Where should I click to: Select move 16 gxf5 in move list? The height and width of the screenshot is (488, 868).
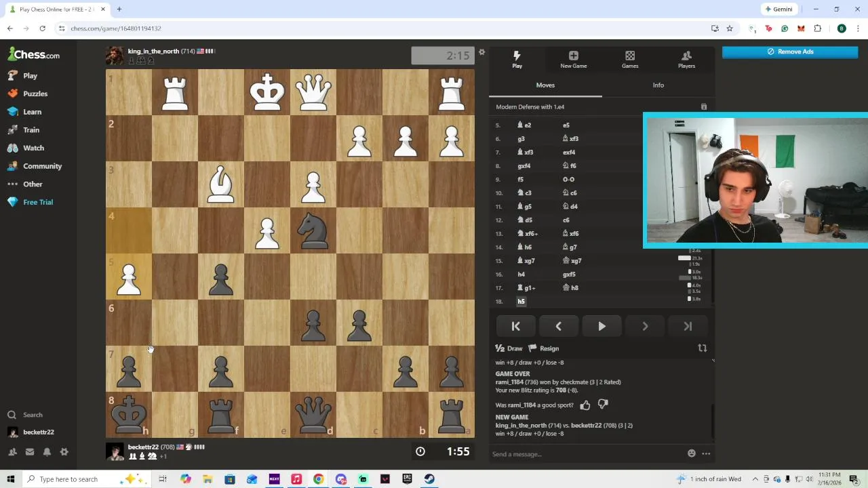pyautogui.click(x=569, y=274)
